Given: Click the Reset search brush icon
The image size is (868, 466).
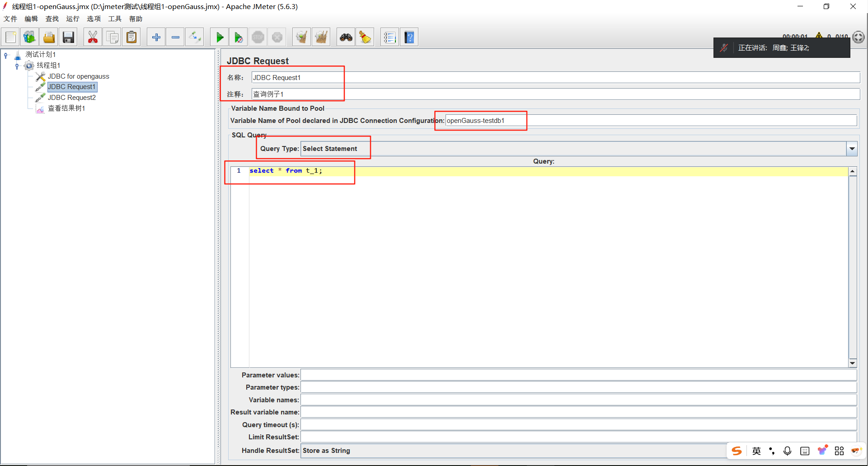Looking at the screenshot, I should click(365, 37).
